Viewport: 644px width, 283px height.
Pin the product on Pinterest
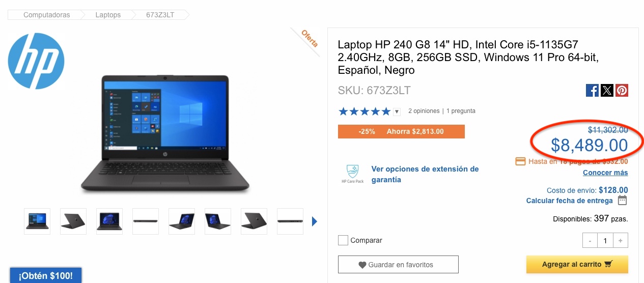pyautogui.click(x=622, y=91)
